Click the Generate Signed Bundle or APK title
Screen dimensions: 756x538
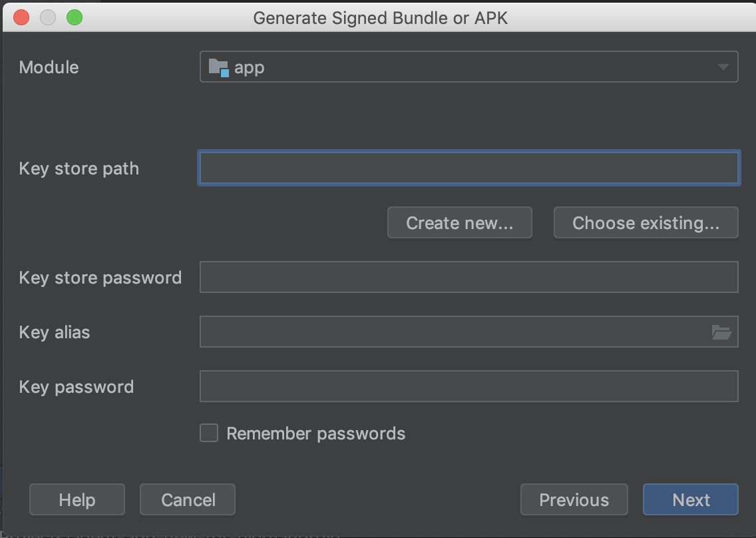coord(380,17)
